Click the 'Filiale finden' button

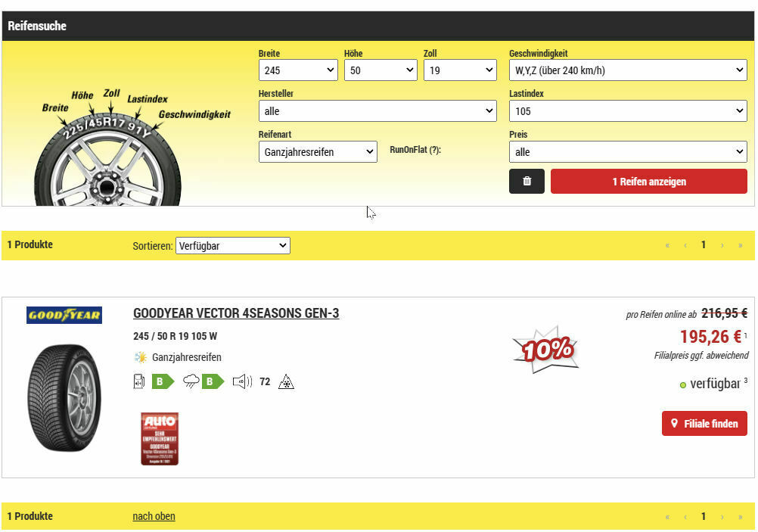point(704,424)
